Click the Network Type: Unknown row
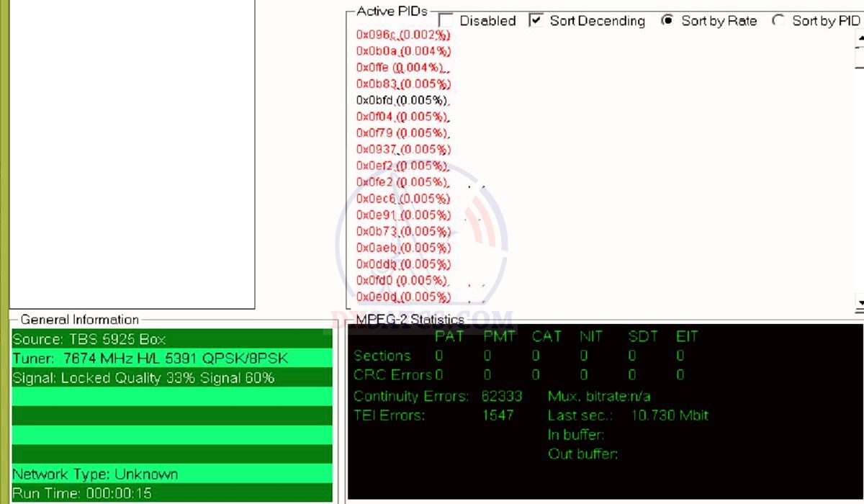The width and height of the screenshot is (864, 504). pos(171,474)
